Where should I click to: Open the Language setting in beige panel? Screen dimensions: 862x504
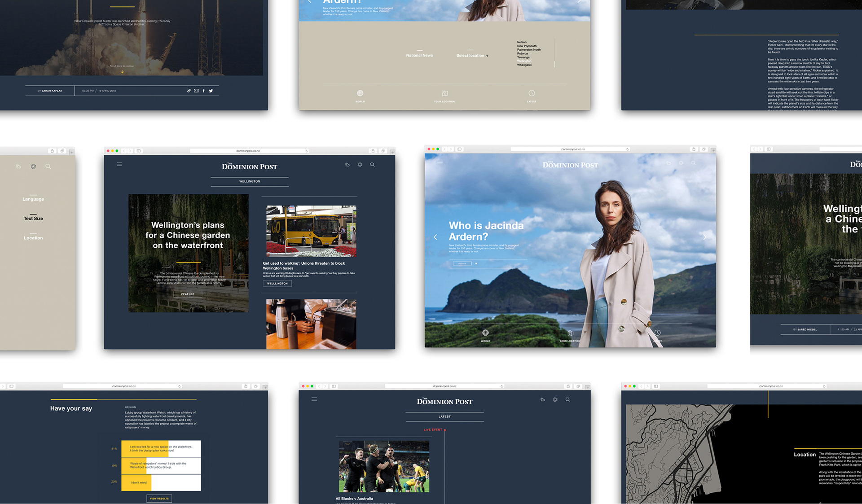[x=33, y=199]
